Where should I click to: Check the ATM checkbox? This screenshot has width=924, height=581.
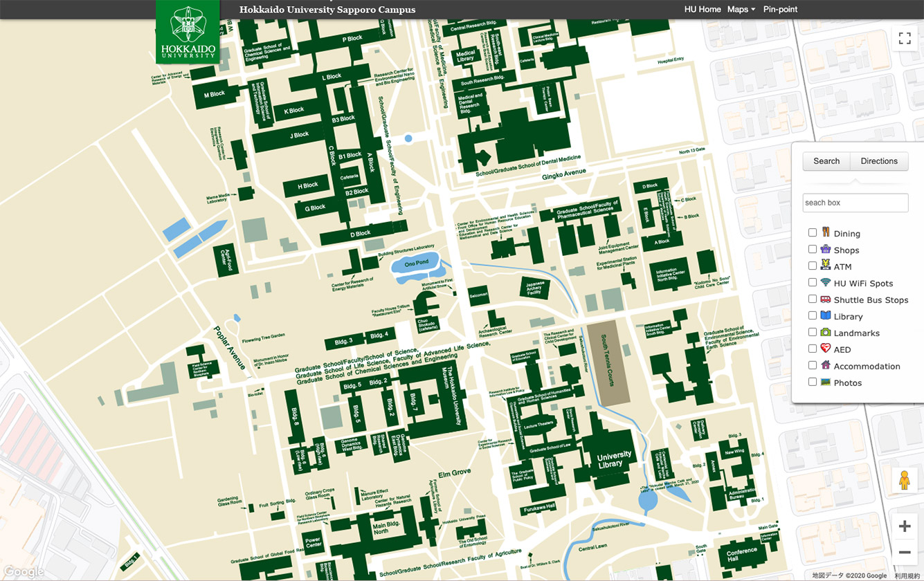tap(813, 266)
